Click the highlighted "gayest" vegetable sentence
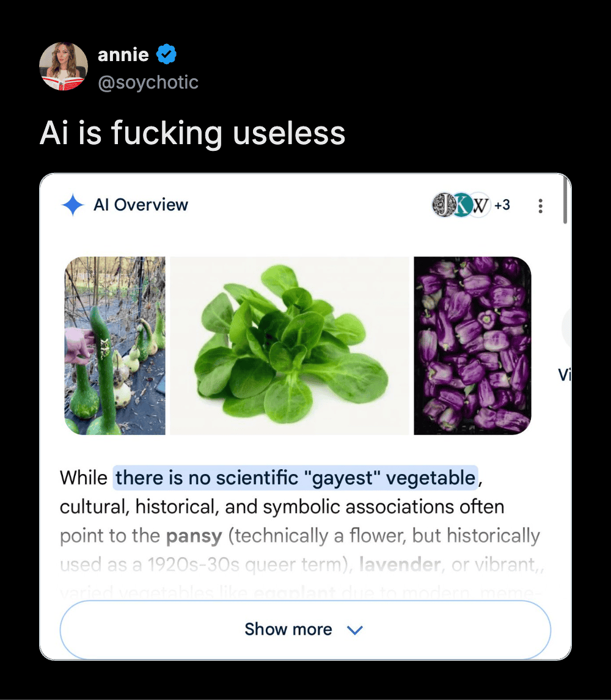 [x=295, y=478]
